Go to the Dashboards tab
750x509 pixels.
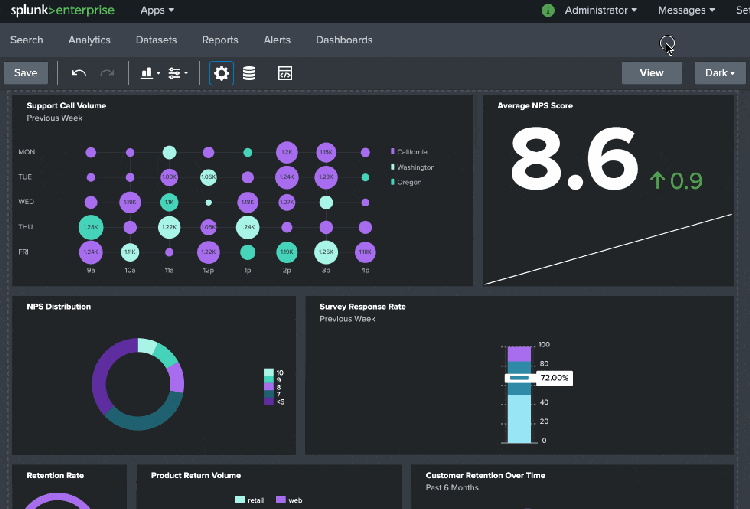pyautogui.click(x=344, y=40)
